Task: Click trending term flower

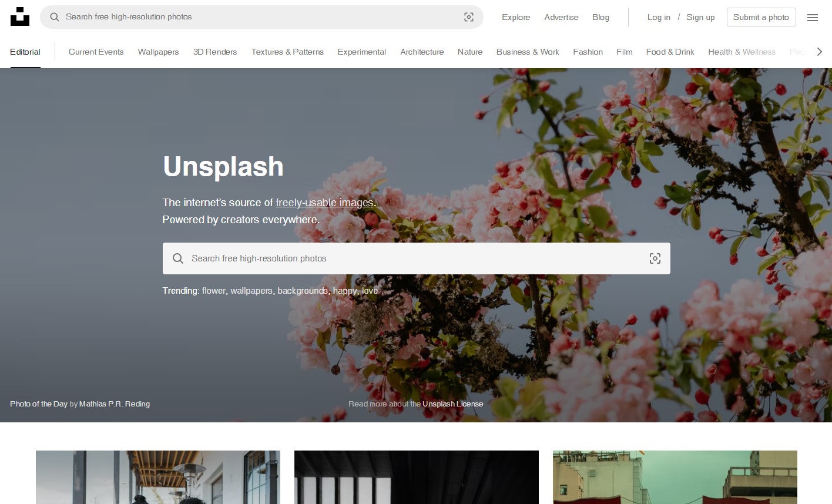Action: pos(214,291)
